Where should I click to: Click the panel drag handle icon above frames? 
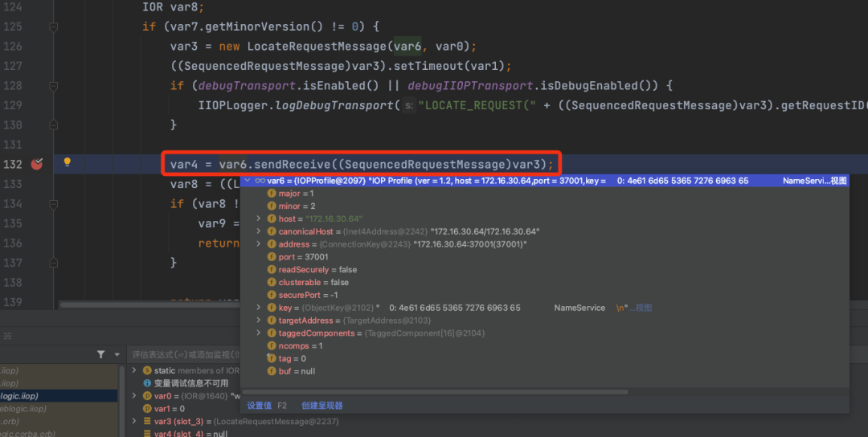point(7,336)
